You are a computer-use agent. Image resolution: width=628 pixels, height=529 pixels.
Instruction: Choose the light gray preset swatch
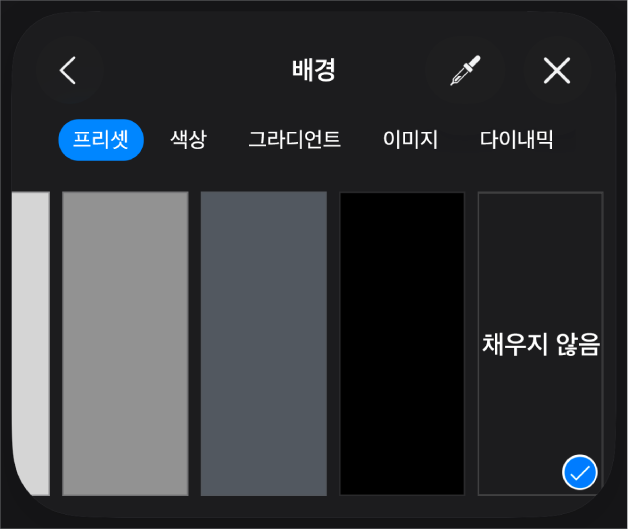31,344
